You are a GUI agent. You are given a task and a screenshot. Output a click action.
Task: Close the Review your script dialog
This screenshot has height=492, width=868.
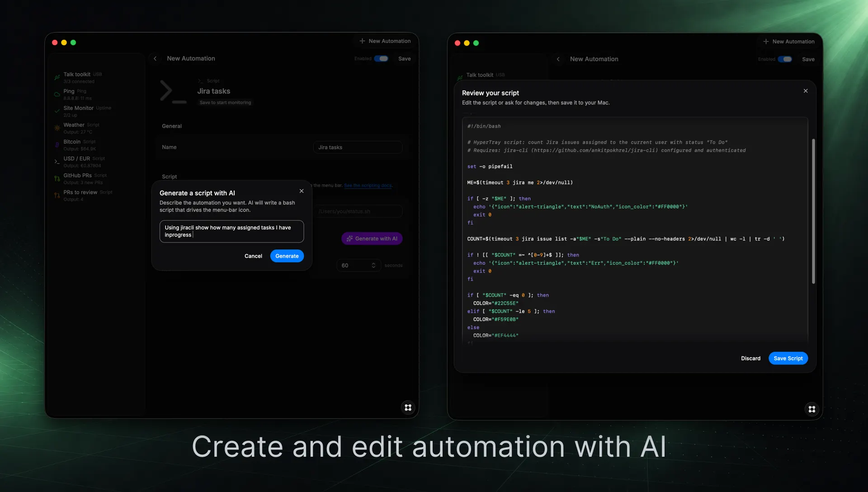tap(806, 91)
